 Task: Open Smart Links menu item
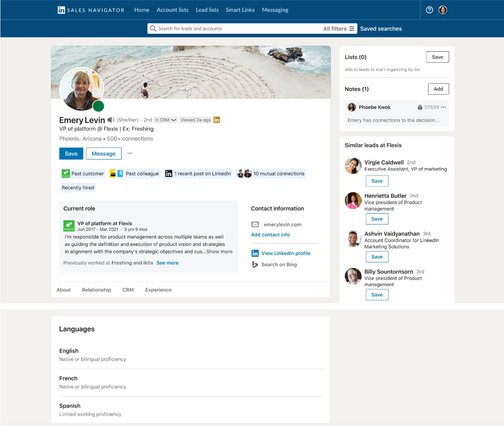coord(240,10)
